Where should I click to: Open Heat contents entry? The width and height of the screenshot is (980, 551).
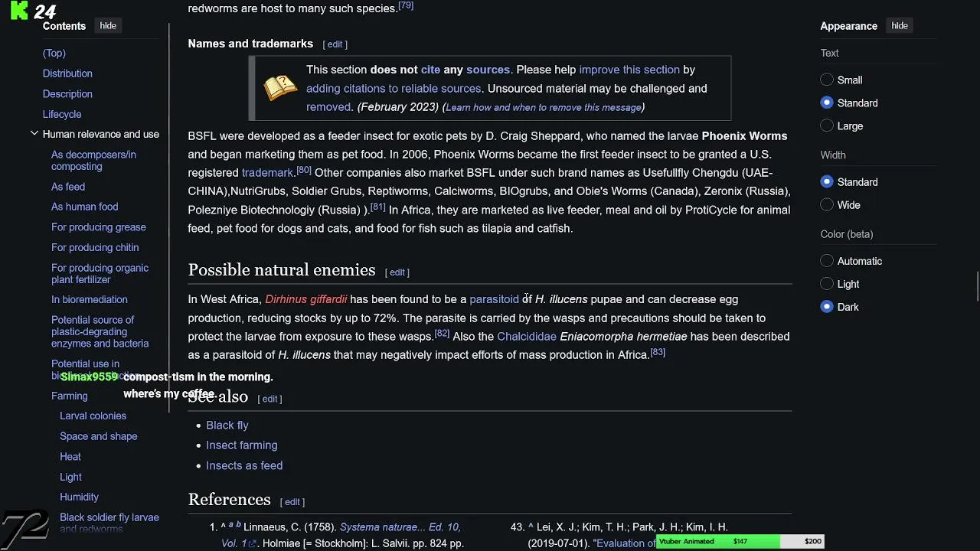tap(70, 456)
